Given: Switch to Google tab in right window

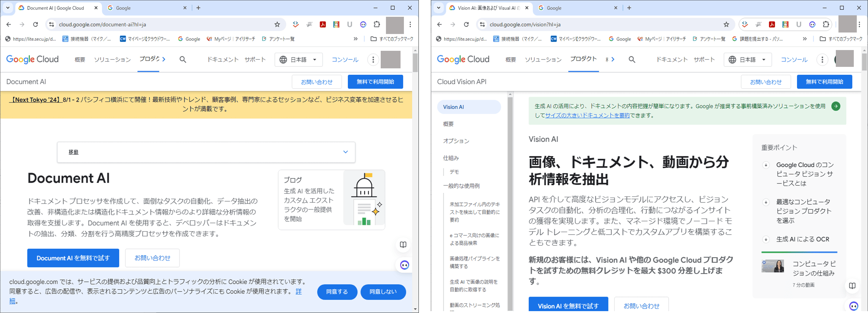Looking at the screenshot, I should 578,8.
